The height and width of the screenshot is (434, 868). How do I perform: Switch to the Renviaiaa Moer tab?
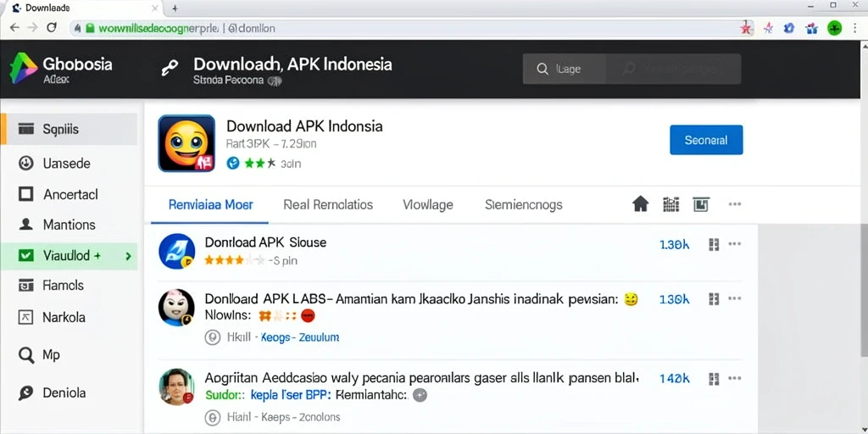point(210,205)
